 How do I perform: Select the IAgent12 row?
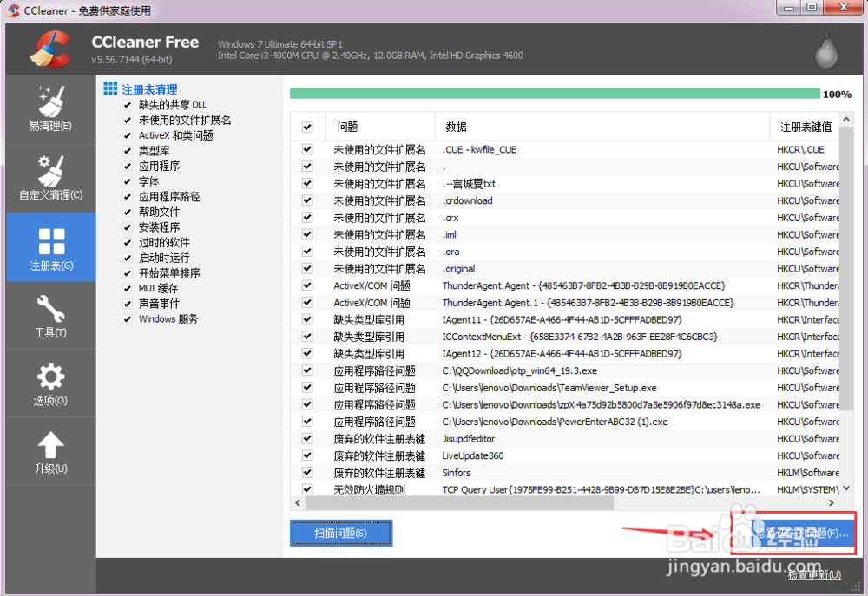pos(565,354)
